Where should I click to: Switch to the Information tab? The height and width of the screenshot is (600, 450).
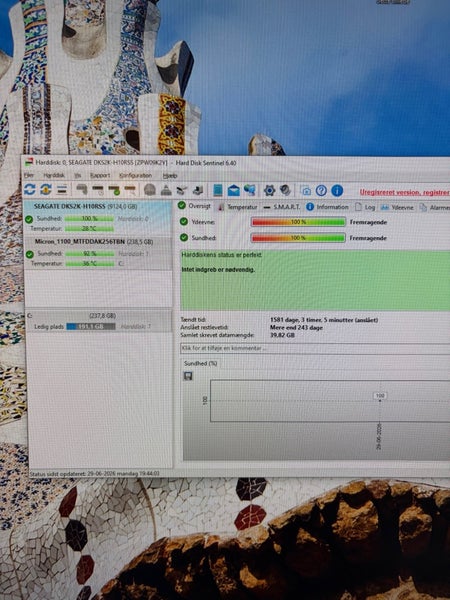tap(328, 207)
